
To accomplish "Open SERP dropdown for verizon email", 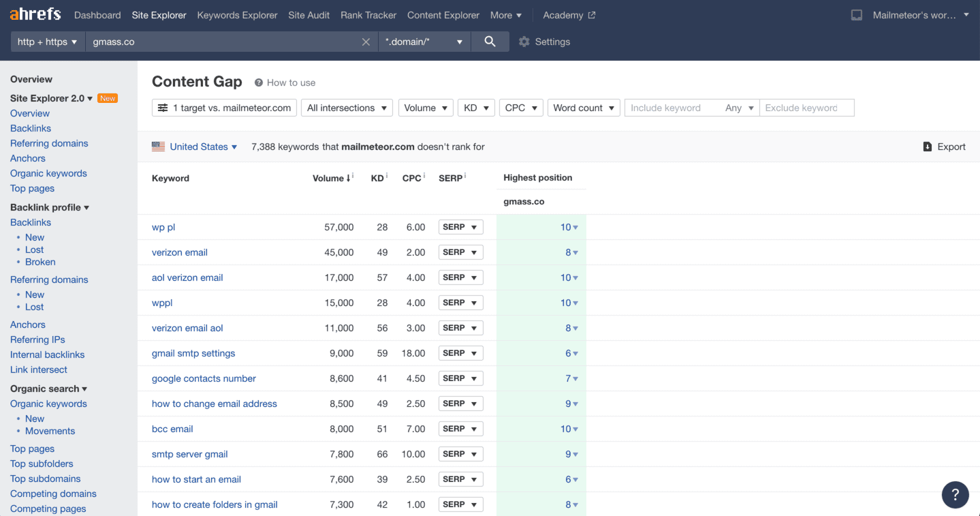I will (x=460, y=252).
